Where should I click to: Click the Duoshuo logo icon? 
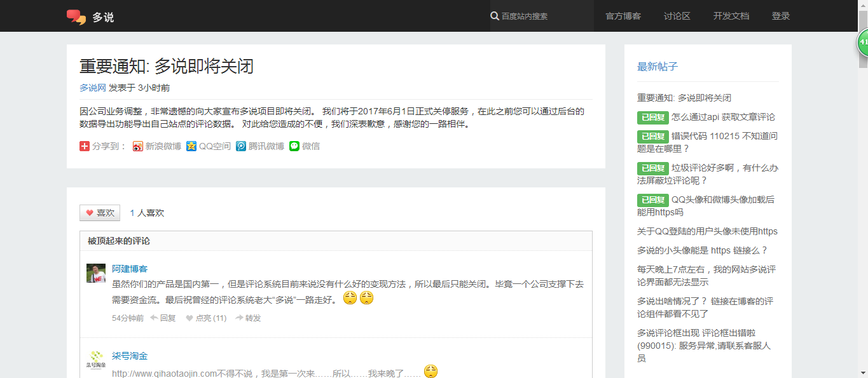click(x=76, y=17)
